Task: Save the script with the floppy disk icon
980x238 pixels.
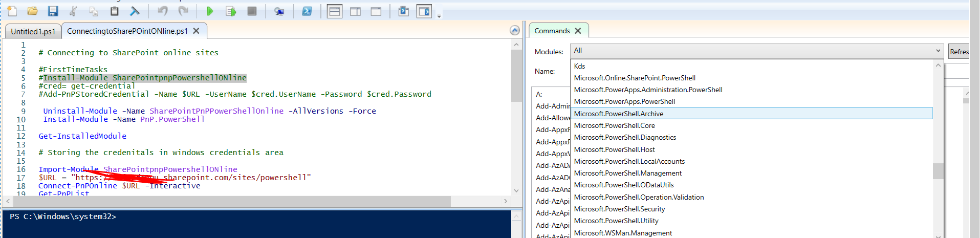Action: (x=53, y=11)
